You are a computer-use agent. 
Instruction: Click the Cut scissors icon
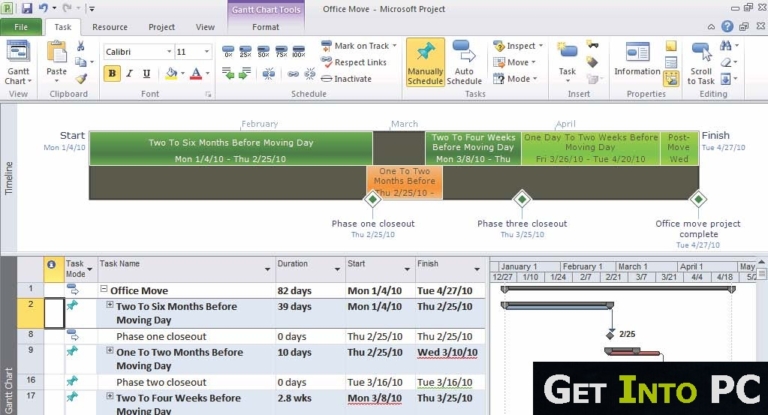coord(81,46)
